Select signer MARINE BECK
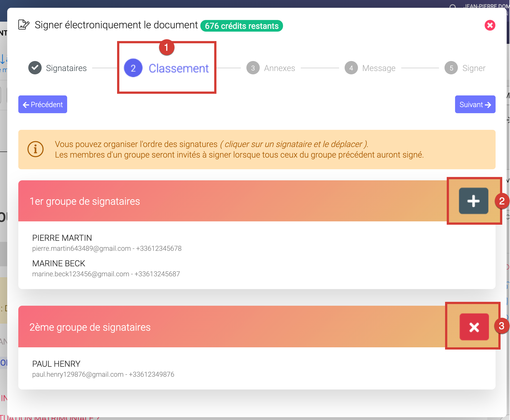Viewport: 510px width, 420px height. [59, 264]
